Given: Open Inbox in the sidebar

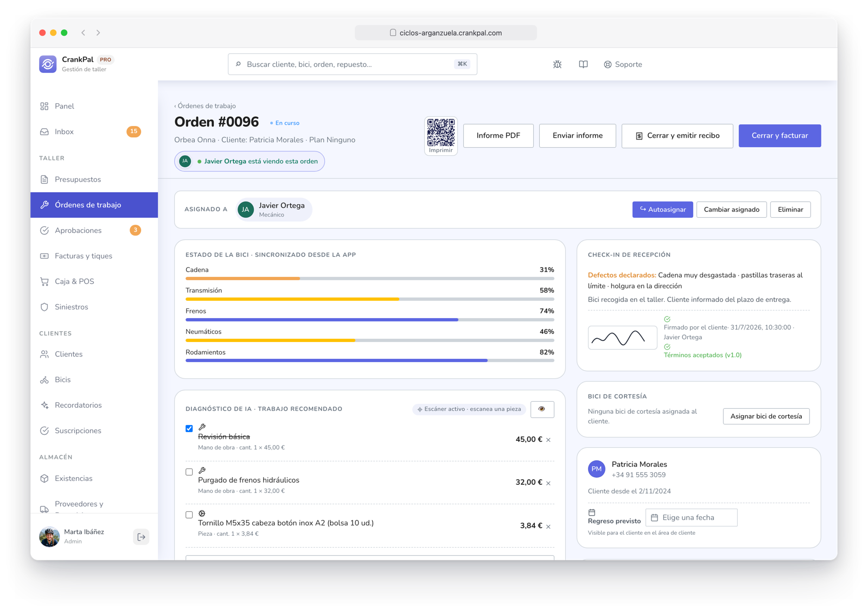Looking at the screenshot, I should (x=94, y=132).
